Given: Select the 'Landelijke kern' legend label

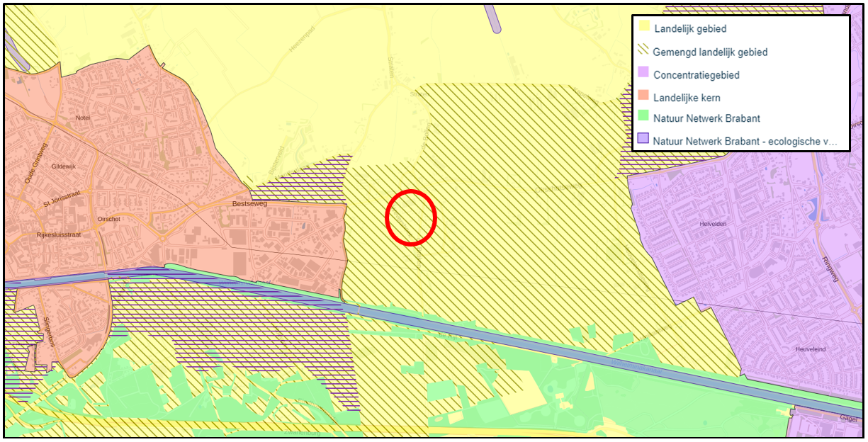Looking at the screenshot, I should (687, 97).
